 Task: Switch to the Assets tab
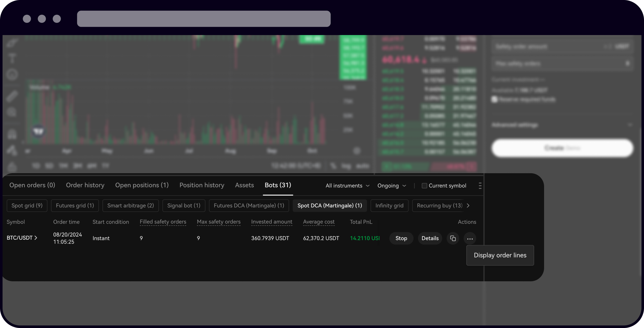coord(244,185)
